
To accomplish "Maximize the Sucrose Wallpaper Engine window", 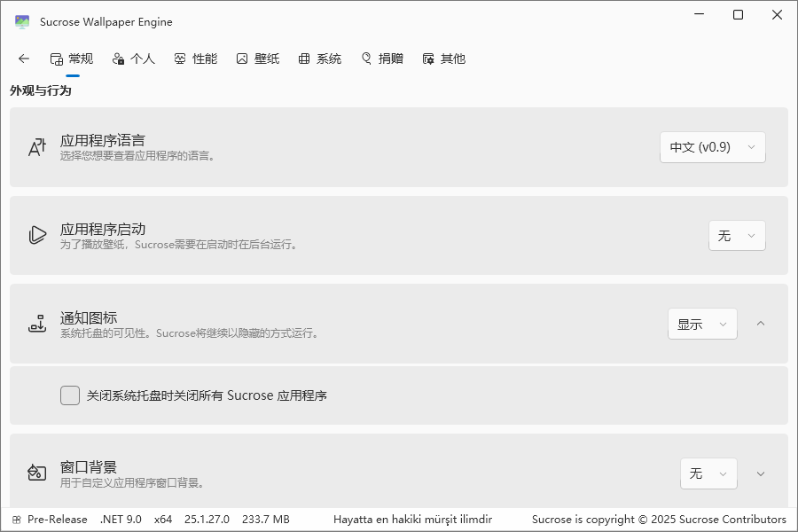I will point(738,15).
